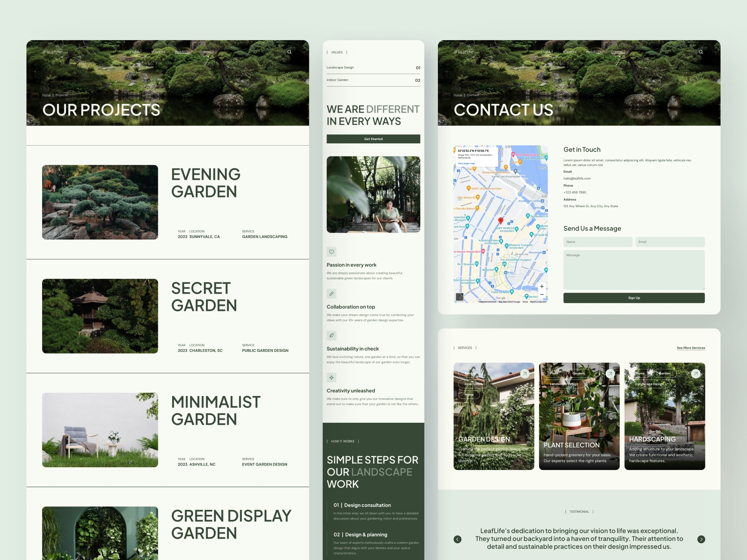Click the link/chain icon under collaboration

[332, 293]
